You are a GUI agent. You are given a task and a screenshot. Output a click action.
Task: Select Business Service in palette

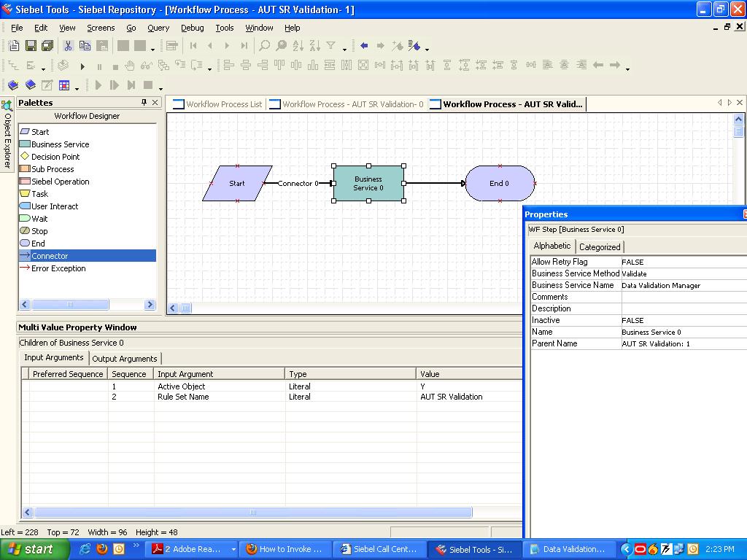60,144
